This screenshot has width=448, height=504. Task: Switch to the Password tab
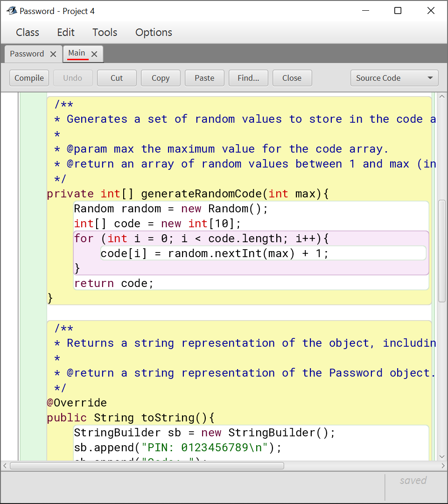pyautogui.click(x=27, y=54)
